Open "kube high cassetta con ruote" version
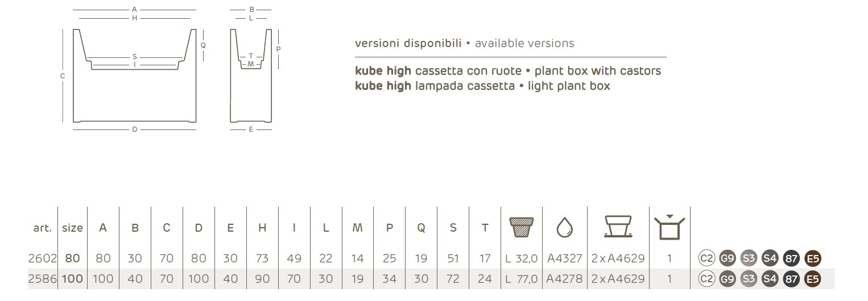This screenshot has height=301, width=868. click(x=507, y=71)
